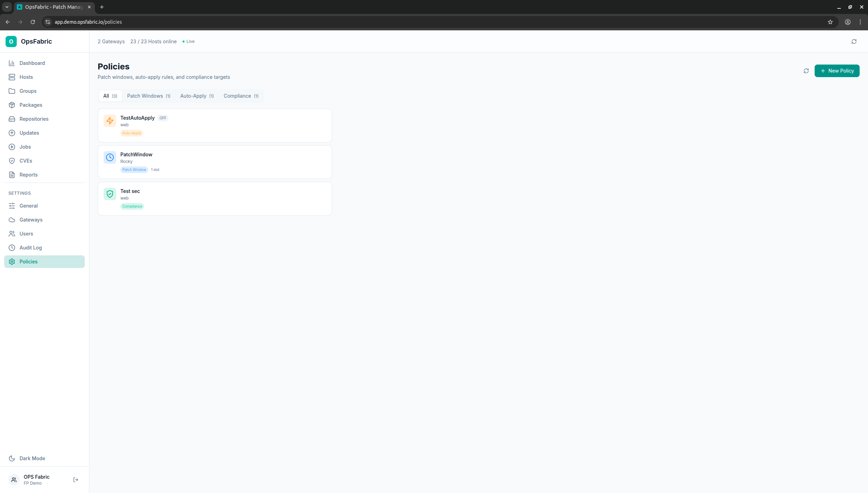Screen dimensions: 868x493
Task: Go to Audit Log in settings
Action: coord(30,248)
